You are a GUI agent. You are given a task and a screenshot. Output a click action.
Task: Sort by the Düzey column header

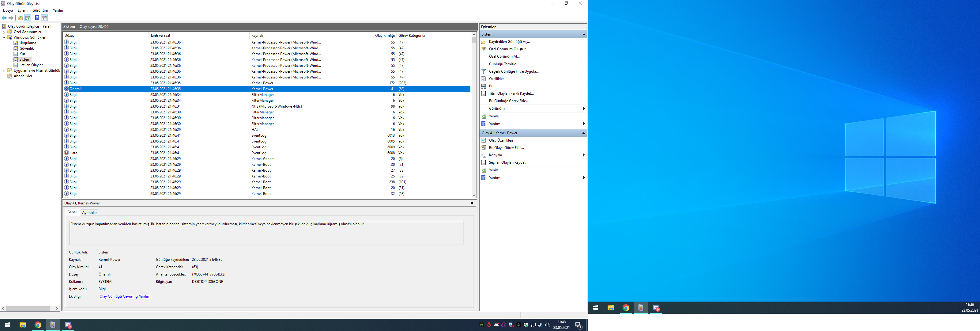[x=106, y=36]
